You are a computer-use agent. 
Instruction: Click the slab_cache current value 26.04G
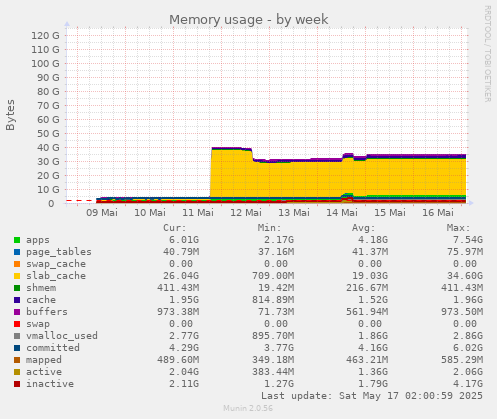coord(181,276)
